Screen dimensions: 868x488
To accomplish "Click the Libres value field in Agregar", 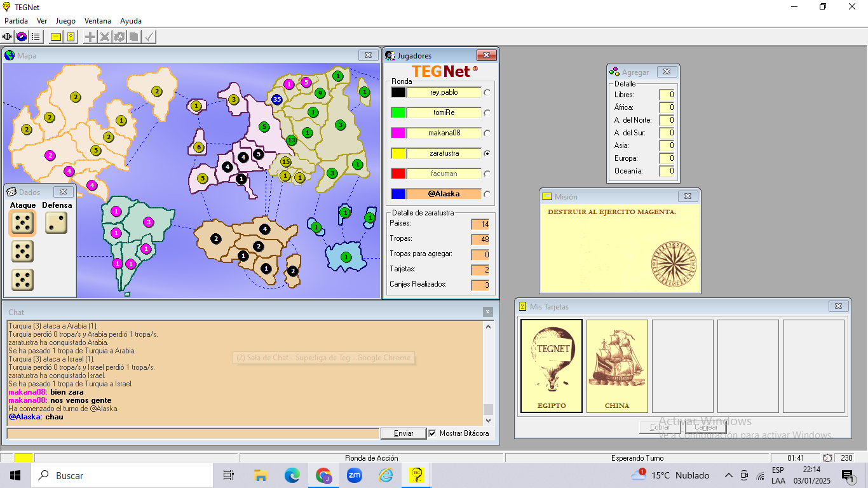I will (667, 95).
